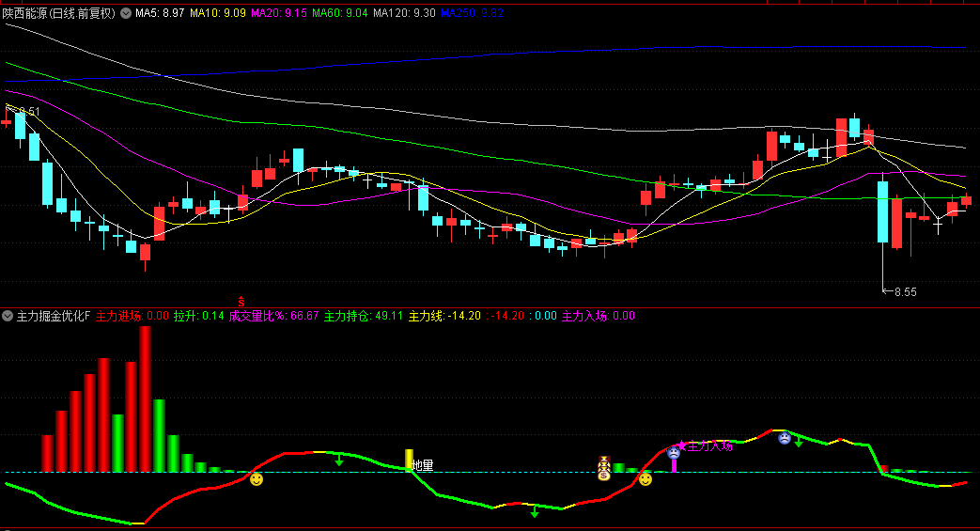Click the 成交量比%: 66.67 readout
Image resolution: width=980 pixels, height=531 pixels.
coord(273,316)
